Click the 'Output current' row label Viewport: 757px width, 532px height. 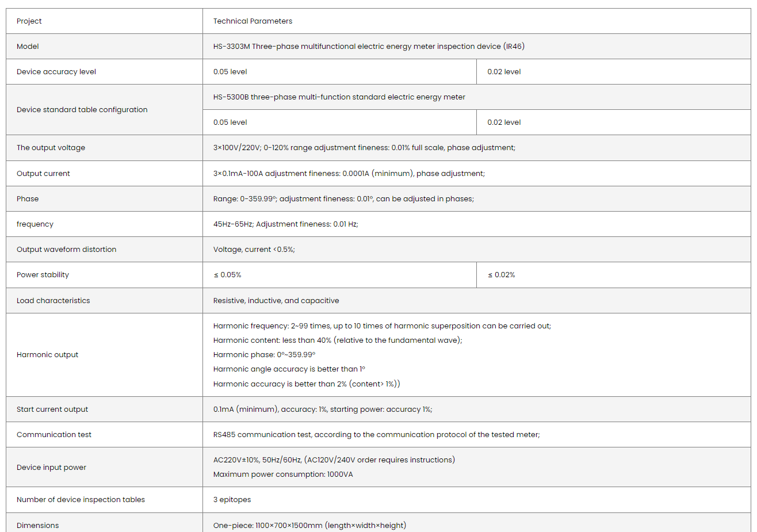pos(43,174)
